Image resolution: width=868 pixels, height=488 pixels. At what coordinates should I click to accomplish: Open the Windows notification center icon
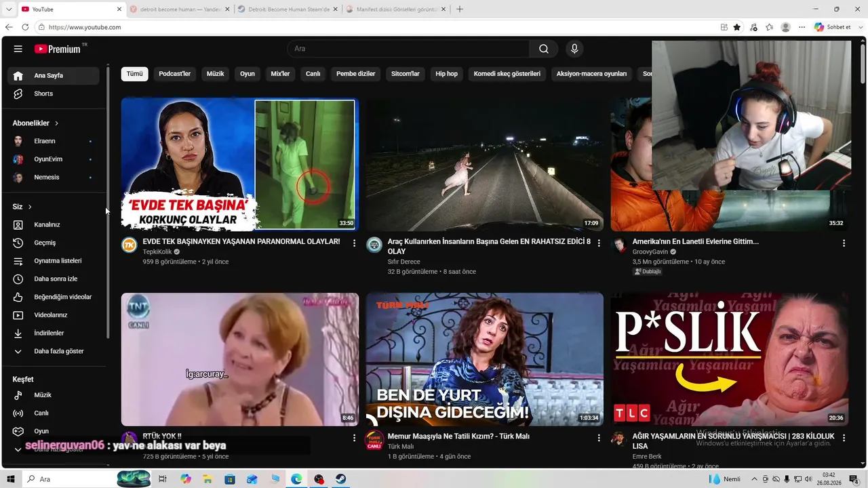coord(854,479)
